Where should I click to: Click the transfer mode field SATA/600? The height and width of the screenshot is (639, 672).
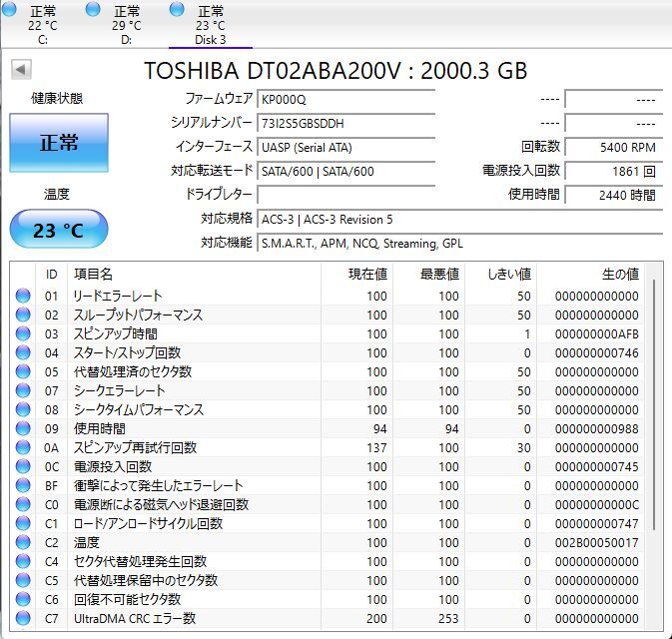point(345,172)
